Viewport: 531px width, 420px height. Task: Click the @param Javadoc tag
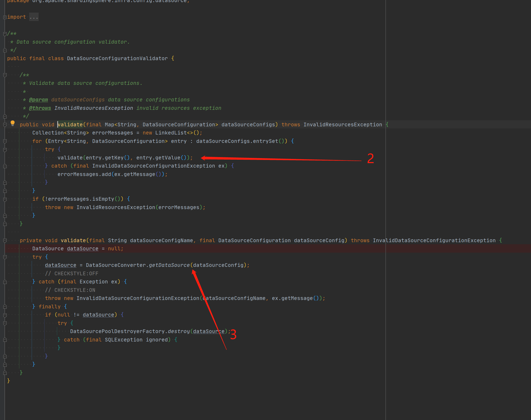pos(39,100)
